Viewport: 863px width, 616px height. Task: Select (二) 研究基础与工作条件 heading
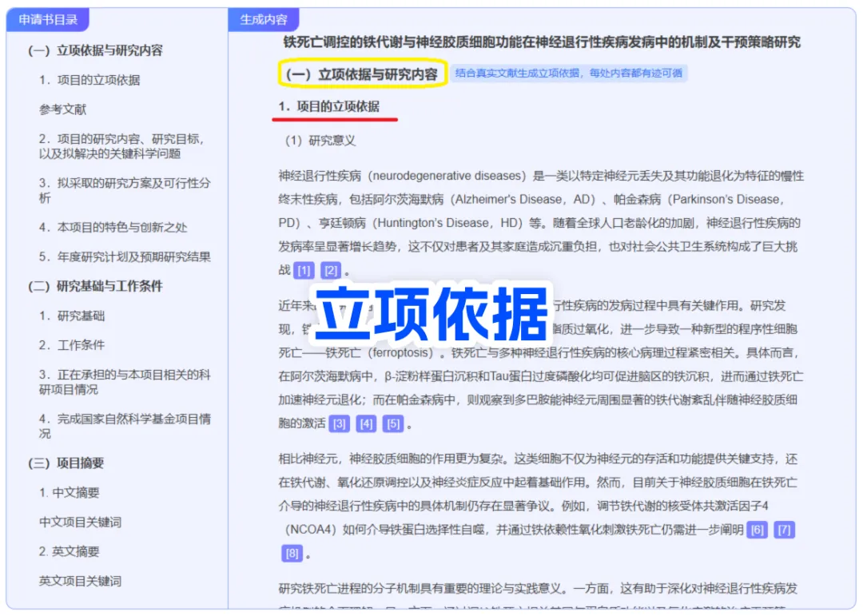pos(94,286)
